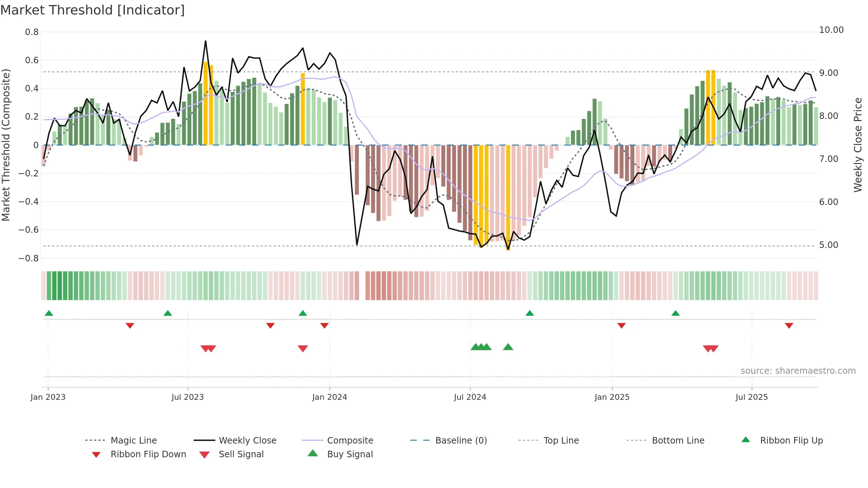This screenshot has width=868, height=488.
Task: Click the 10.00 right axis price label
Action: (x=831, y=30)
